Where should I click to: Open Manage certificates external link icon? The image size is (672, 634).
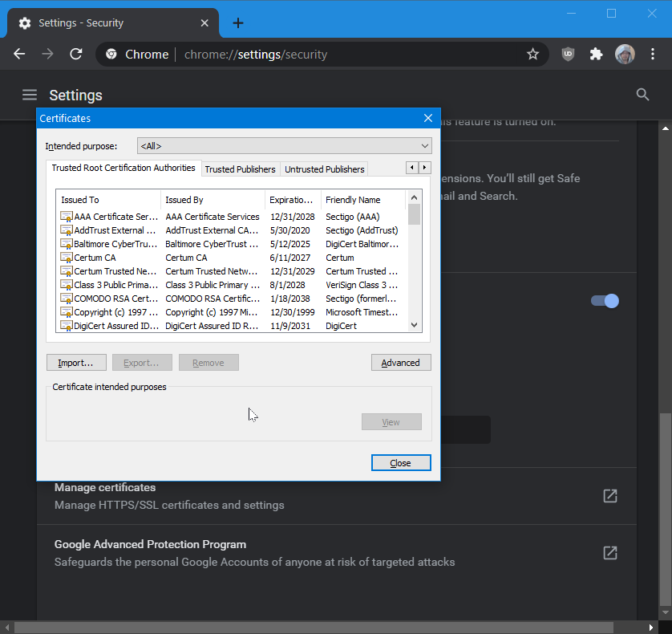point(610,496)
